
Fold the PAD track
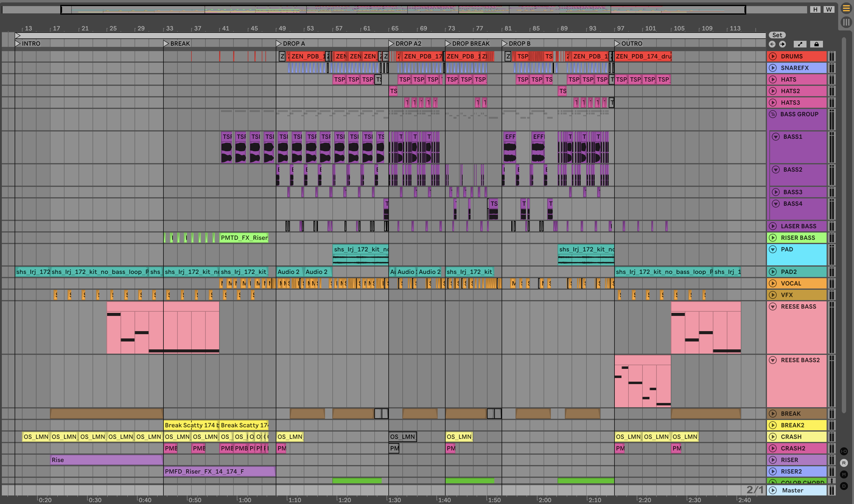773,249
